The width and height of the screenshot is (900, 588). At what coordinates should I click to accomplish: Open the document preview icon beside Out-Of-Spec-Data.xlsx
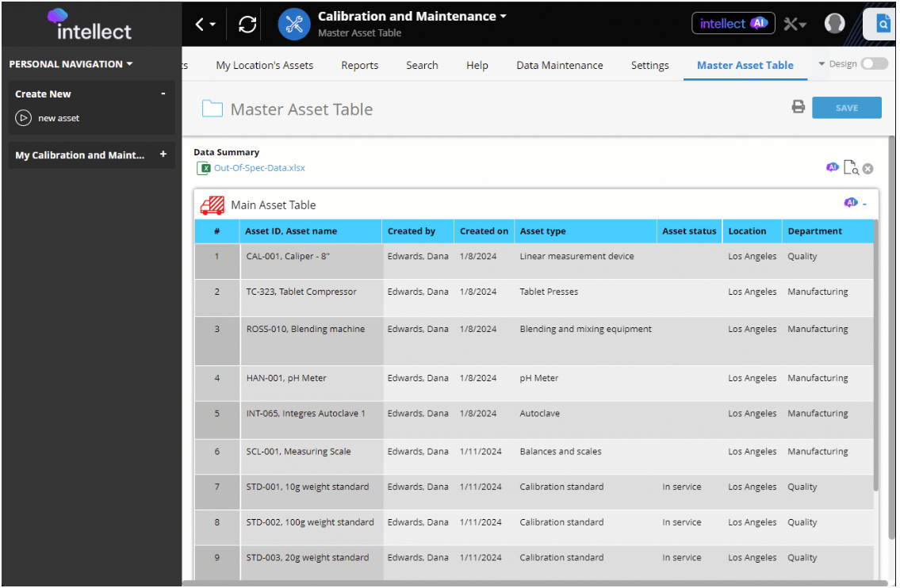[x=850, y=167]
